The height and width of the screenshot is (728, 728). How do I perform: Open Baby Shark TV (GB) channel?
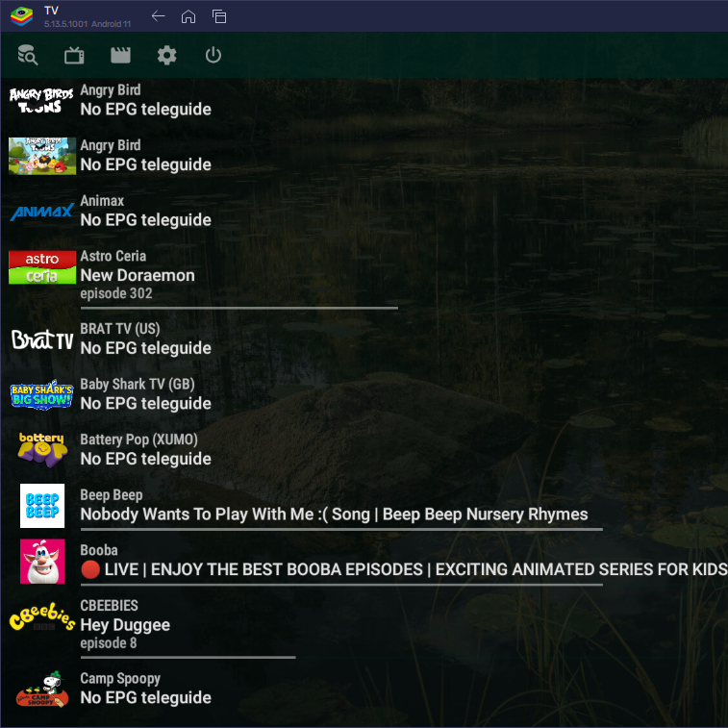pos(138,384)
